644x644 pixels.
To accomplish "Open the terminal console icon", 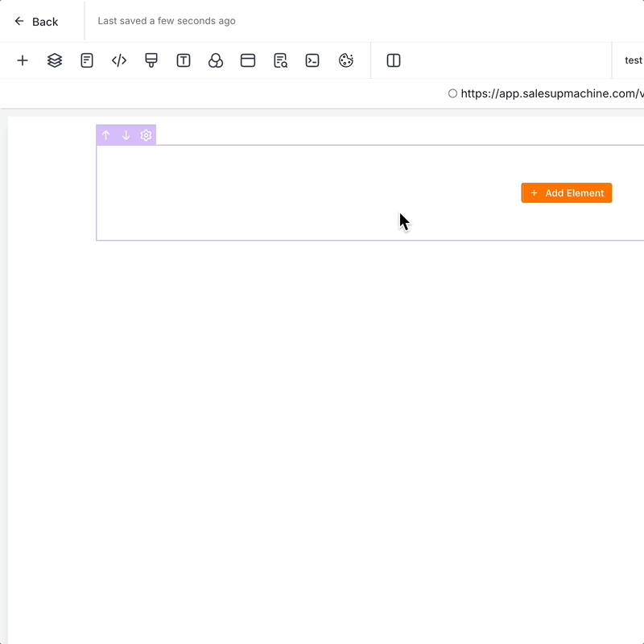I will [312, 61].
